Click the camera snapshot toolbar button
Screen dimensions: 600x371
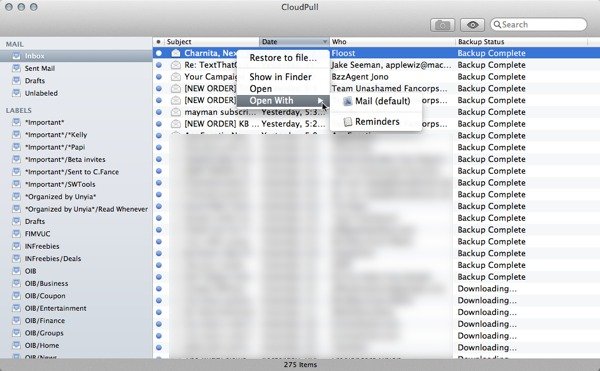click(442, 25)
